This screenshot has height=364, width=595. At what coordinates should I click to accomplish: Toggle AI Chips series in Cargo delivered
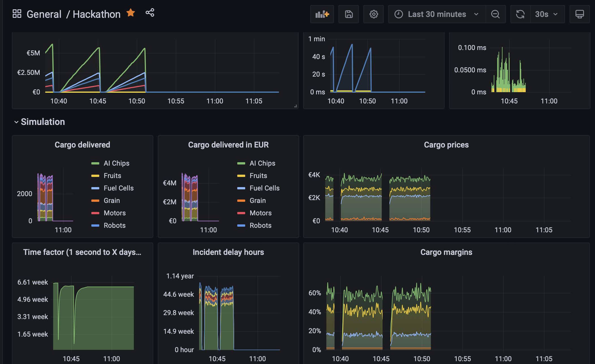(x=116, y=163)
